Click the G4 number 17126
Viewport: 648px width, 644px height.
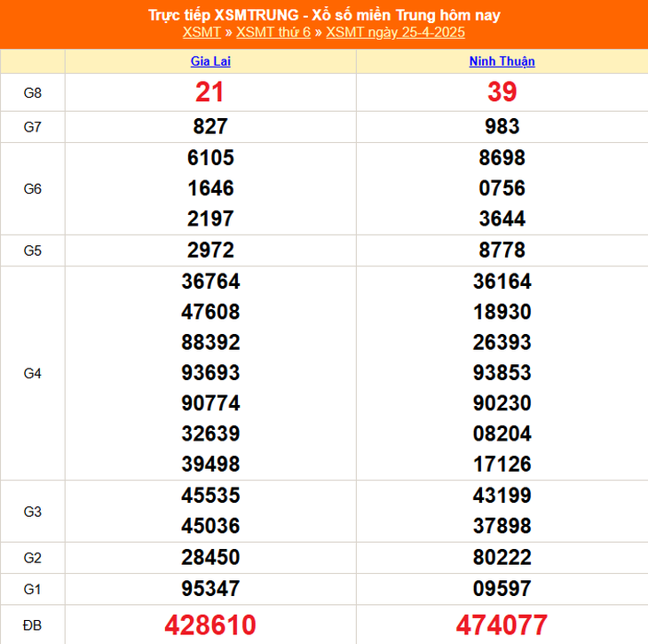click(x=502, y=464)
